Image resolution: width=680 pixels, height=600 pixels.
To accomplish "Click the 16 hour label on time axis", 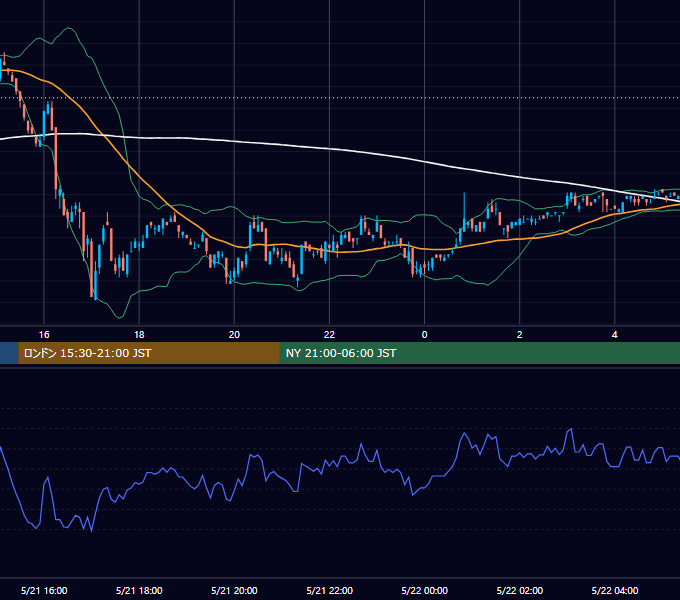I will click(x=44, y=335).
